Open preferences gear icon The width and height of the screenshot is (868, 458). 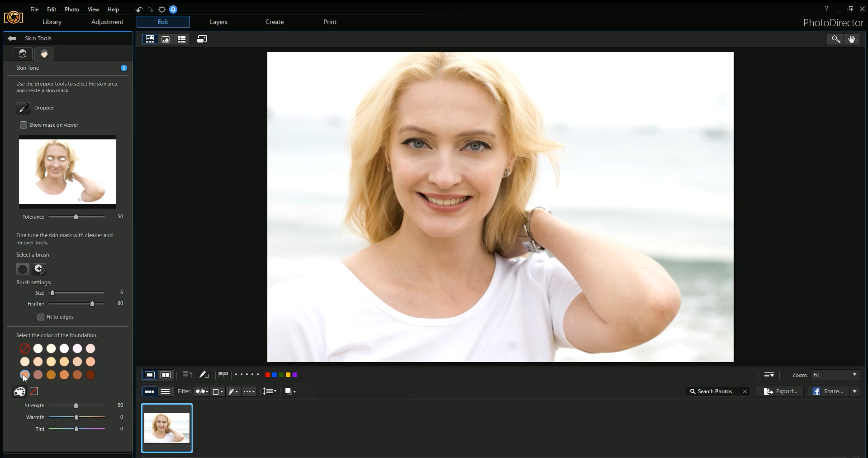coord(162,10)
